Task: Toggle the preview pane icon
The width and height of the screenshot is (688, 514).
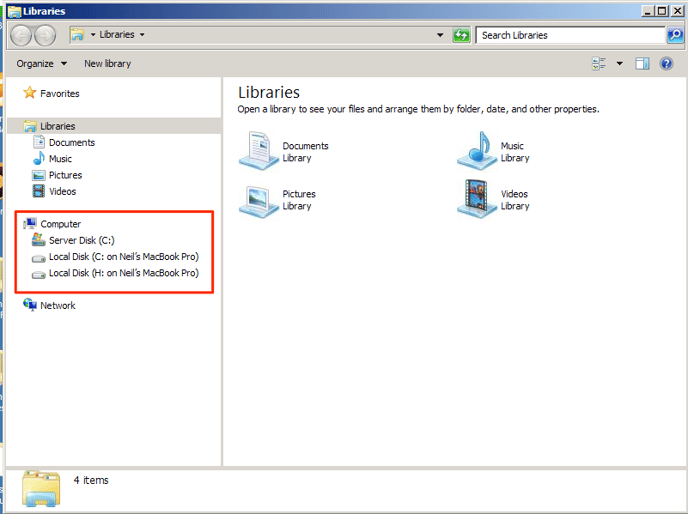Action: tap(642, 64)
